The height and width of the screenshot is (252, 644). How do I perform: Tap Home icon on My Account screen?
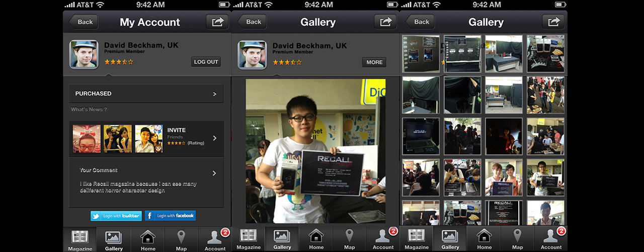point(148,239)
